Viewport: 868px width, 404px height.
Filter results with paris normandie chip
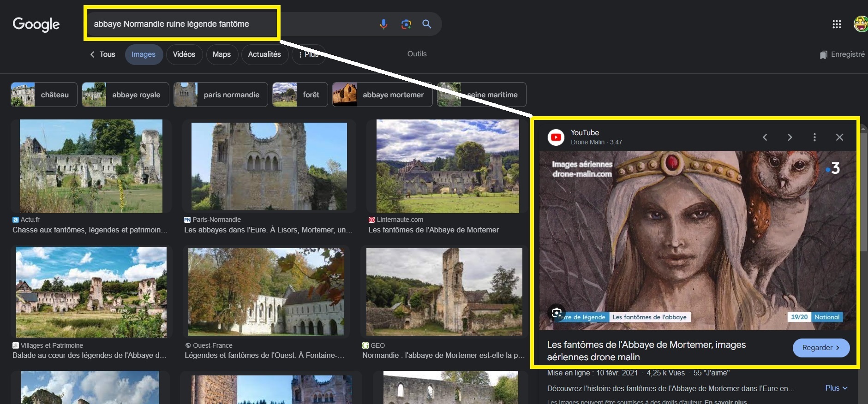click(x=221, y=95)
